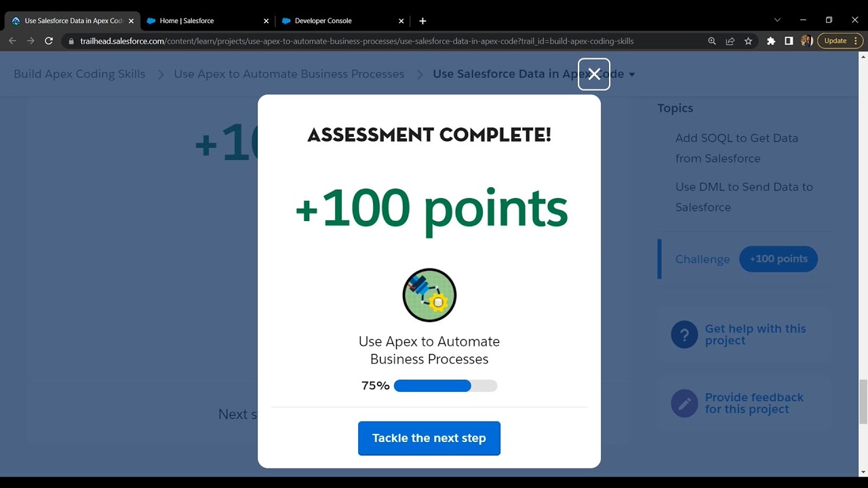Screen dimensions: 868x488
Task: Reload the current page
Action: click(x=49, y=41)
